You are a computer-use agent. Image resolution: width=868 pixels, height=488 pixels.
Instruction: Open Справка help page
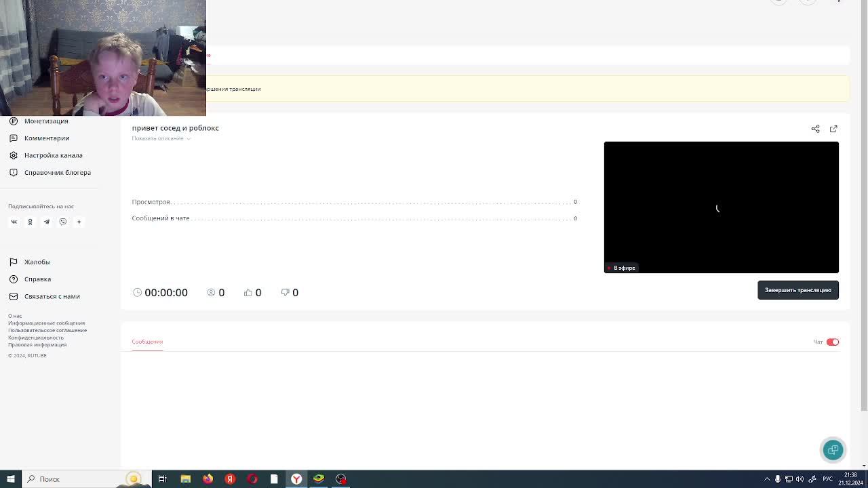(x=37, y=279)
